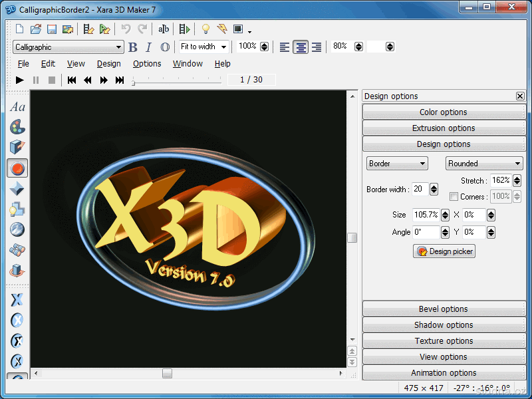Open the Extrusion options cube tool

coord(17,147)
